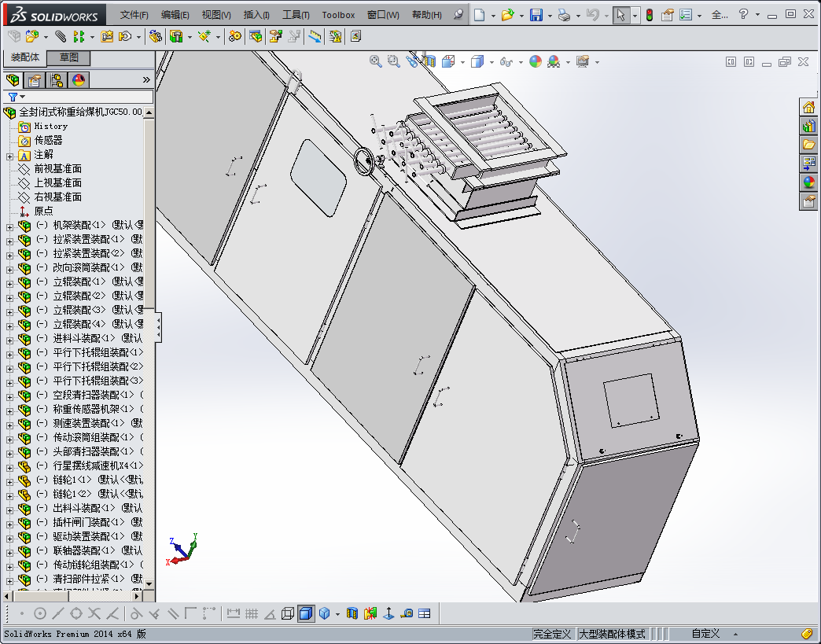Toggle the Hide/Show Items glasses icon
Image resolution: width=821 pixels, height=644 pixels.
coord(507,61)
